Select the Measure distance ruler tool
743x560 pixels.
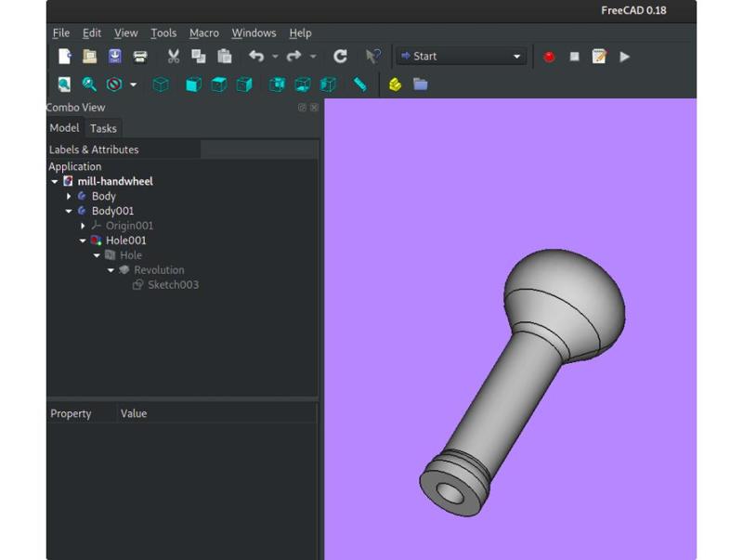tap(359, 85)
